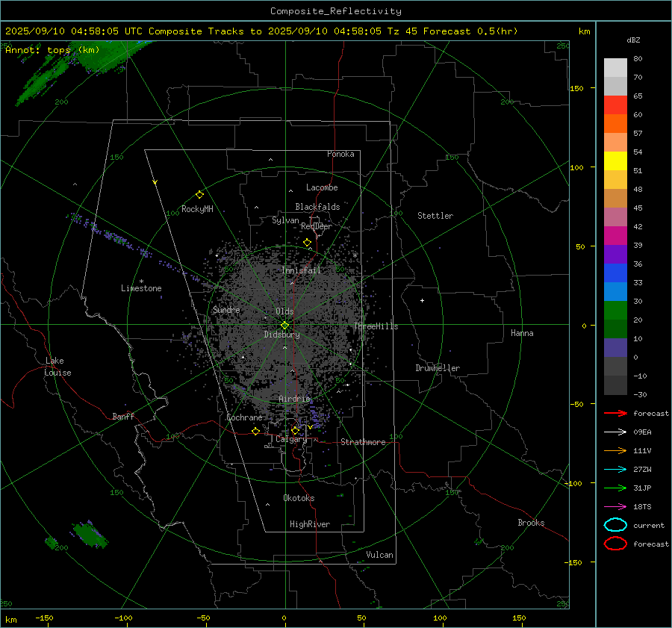This screenshot has height=628, width=672.
Task: Click the 'Annot: tops (km)' annotation text
Action: (52, 50)
